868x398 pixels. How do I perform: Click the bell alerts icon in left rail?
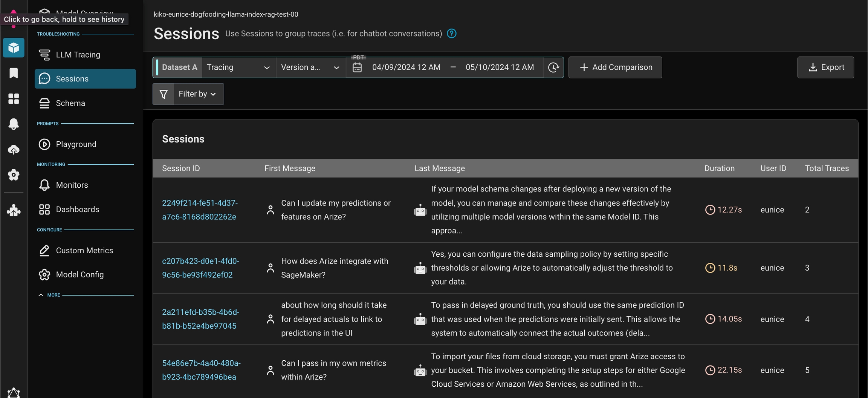pos(14,124)
